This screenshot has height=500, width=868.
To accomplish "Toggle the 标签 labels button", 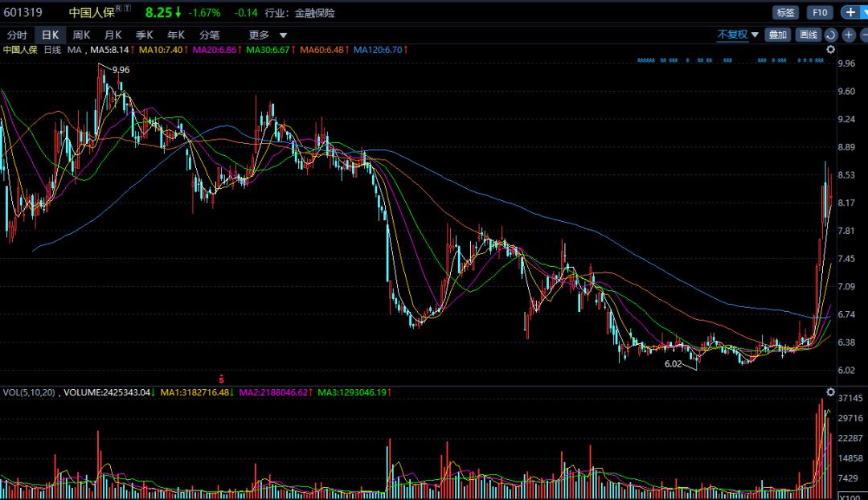I will pos(784,12).
